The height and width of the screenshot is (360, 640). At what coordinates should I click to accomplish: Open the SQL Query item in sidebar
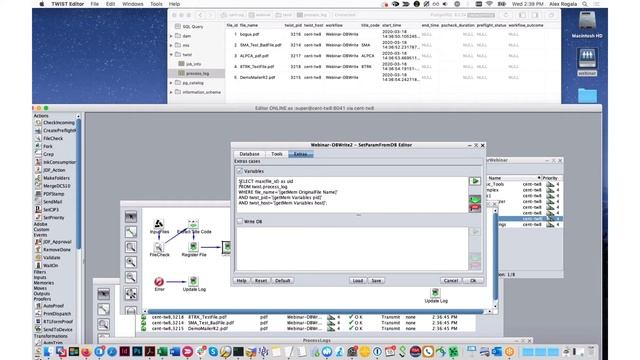(x=192, y=27)
